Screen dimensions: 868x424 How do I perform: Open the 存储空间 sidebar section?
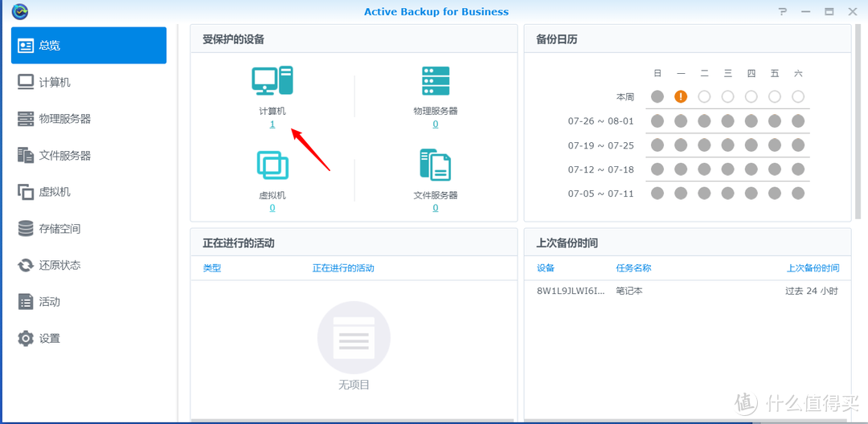[x=88, y=228]
